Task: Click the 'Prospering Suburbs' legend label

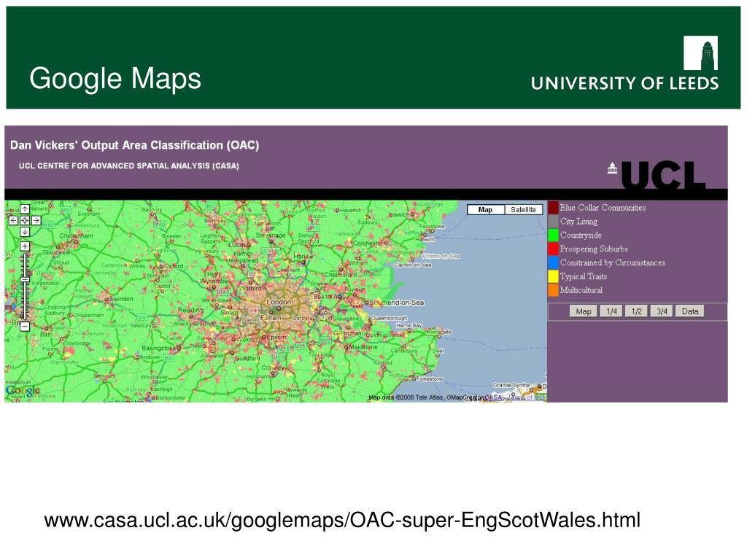Action: tap(594, 249)
